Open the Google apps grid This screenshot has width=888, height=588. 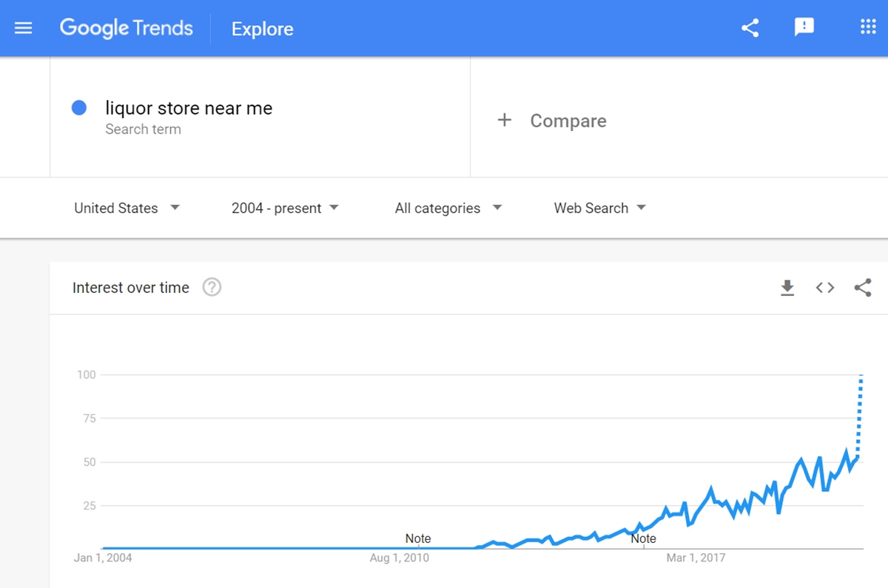click(868, 27)
